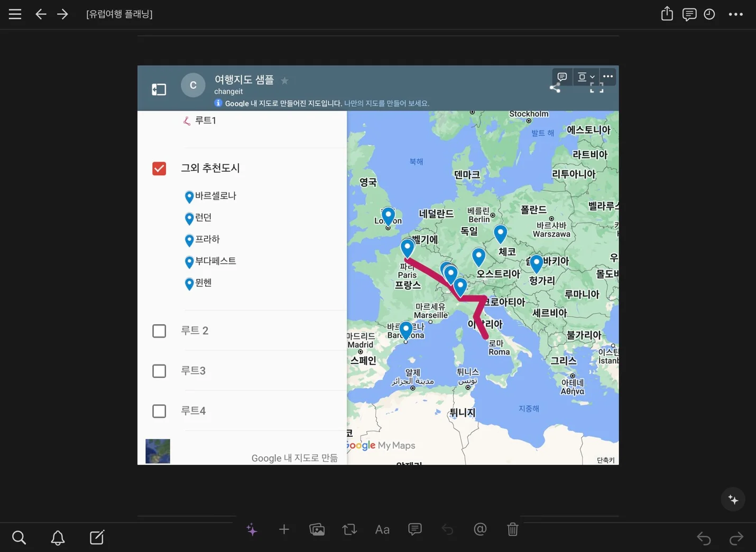
Task: Open Aa text formatting
Action: (382, 529)
